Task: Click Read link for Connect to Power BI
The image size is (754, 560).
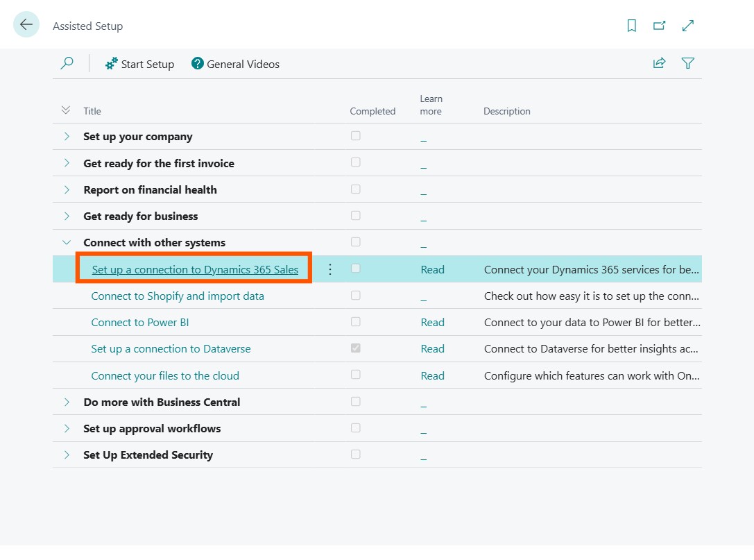Action: point(432,322)
